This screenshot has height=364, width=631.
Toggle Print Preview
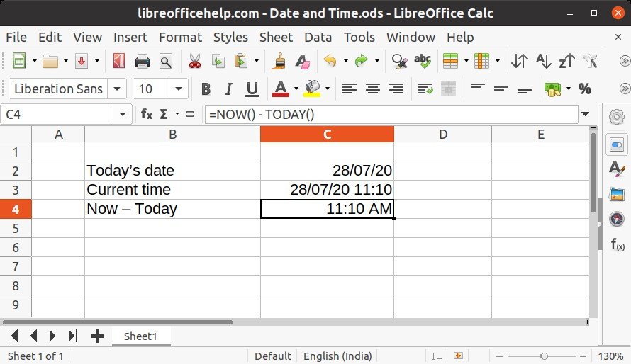click(165, 61)
